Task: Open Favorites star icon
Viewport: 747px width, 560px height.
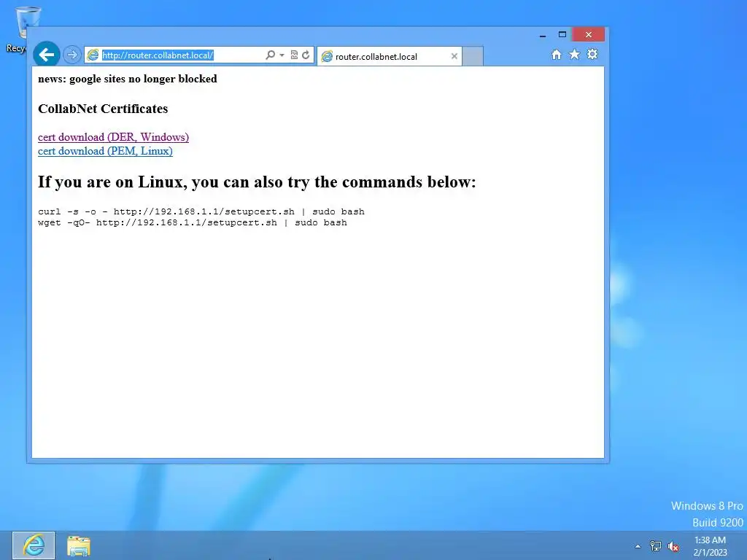Action: click(575, 54)
